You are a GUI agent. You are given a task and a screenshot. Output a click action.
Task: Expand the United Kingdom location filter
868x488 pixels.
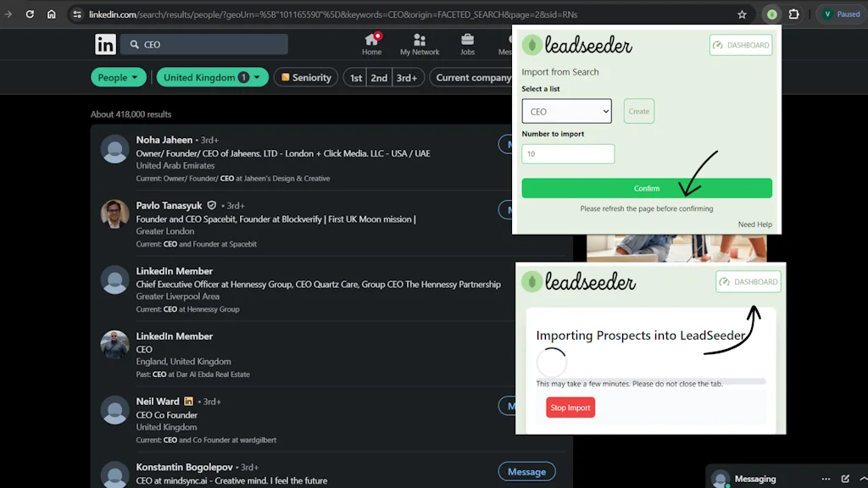212,77
